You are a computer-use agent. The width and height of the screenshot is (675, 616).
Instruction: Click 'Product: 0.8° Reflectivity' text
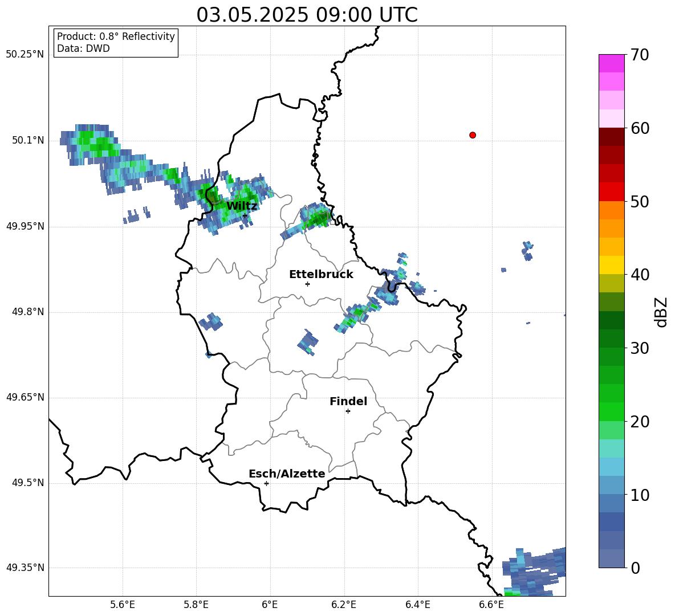[x=116, y=36]
